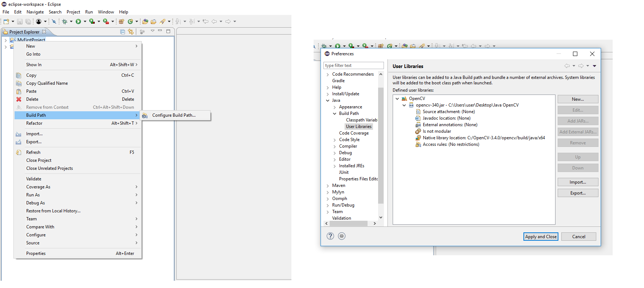
Task: Click the Native library location icon
Action: 418,138
